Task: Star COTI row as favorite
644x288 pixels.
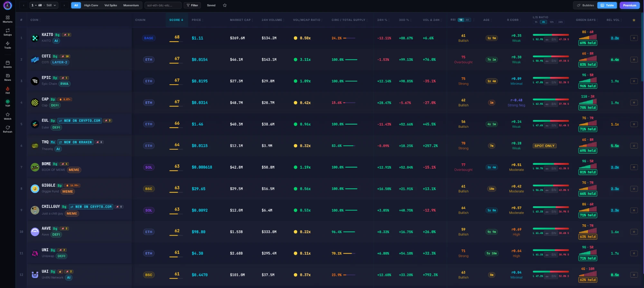Action: pos(634,60)
